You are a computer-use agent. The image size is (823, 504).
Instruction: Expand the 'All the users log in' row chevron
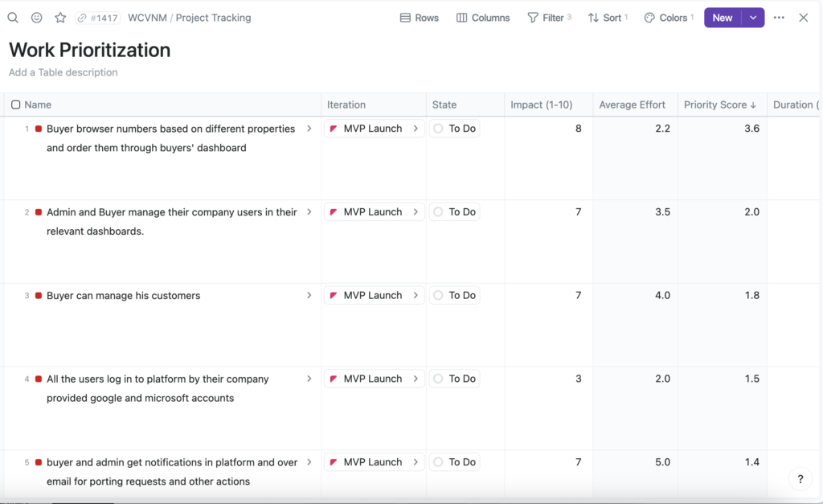[x=309, y=379]
